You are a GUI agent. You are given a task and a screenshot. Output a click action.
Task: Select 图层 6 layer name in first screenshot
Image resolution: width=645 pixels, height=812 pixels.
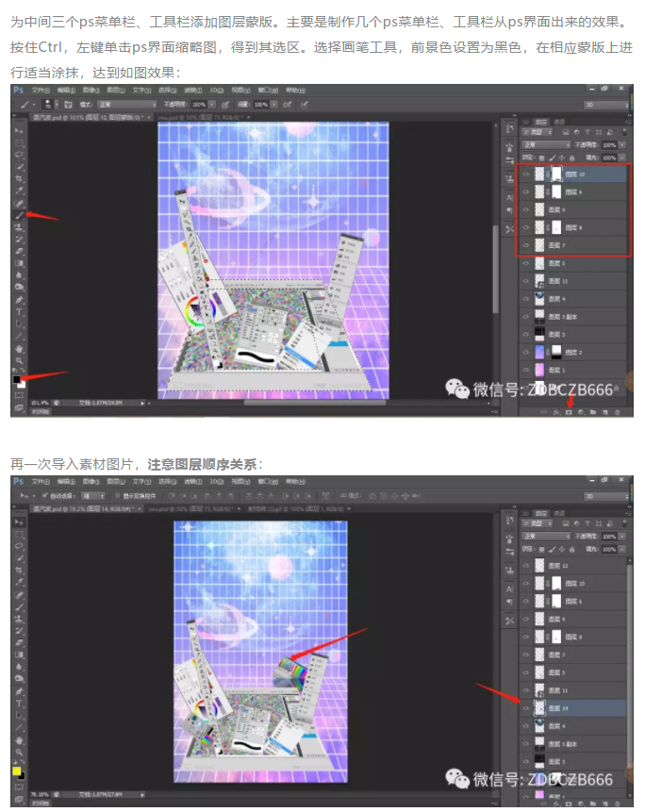tap(573, 192)
